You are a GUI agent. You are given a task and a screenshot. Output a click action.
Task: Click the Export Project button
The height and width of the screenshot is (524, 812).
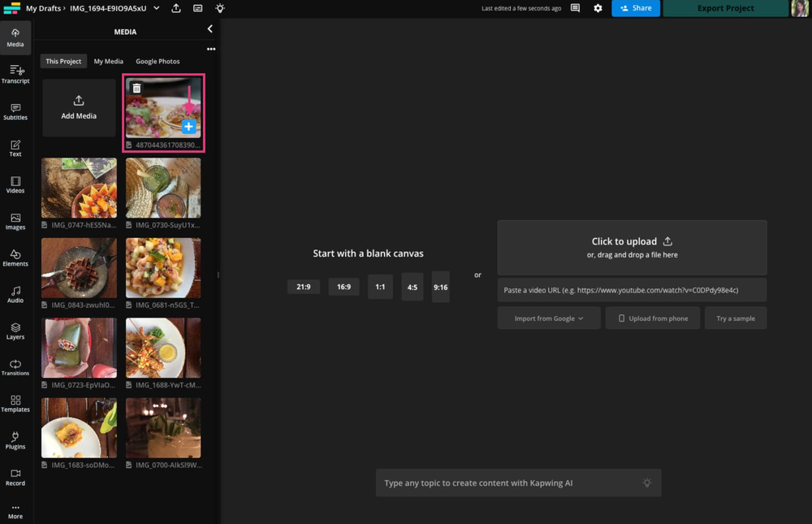point(725,8)
